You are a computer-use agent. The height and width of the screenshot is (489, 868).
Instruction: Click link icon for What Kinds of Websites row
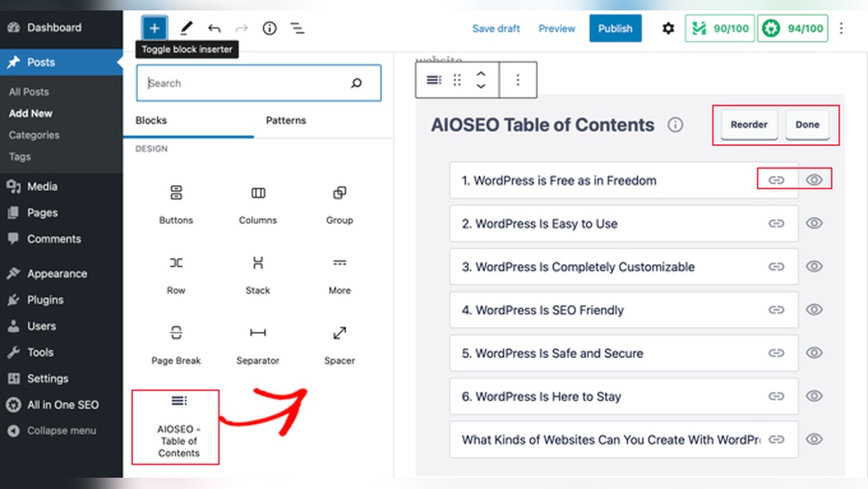pos(776,439)
